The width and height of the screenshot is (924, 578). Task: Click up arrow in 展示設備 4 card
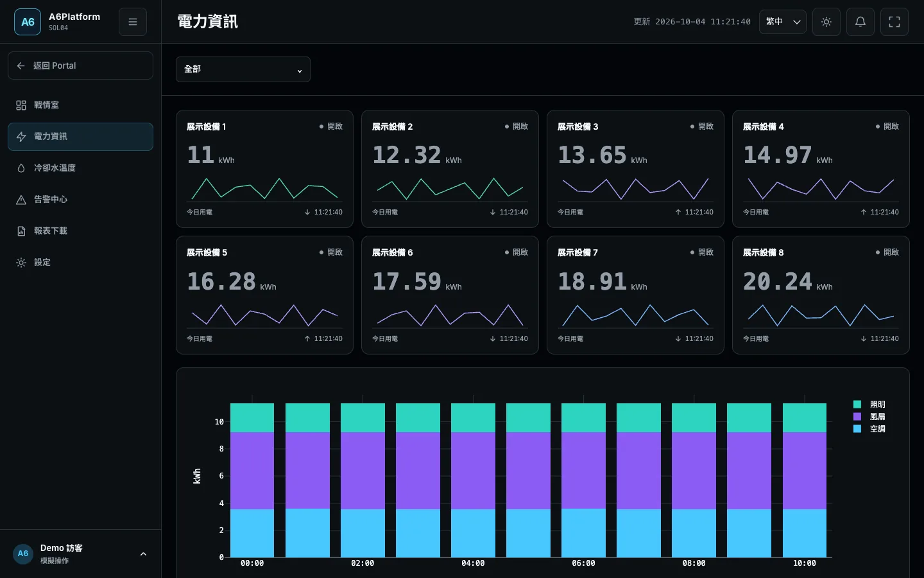pyautogui.click(x=864, y=212)
